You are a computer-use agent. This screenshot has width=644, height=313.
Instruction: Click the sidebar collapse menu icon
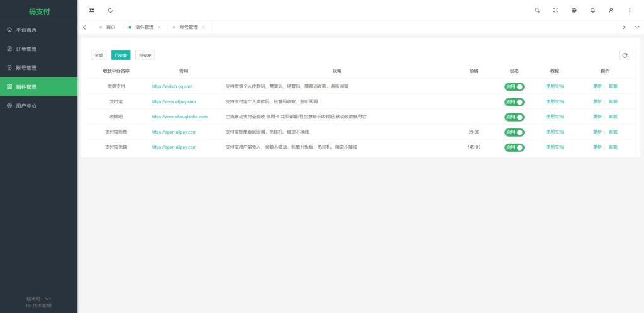click(92, 10)
